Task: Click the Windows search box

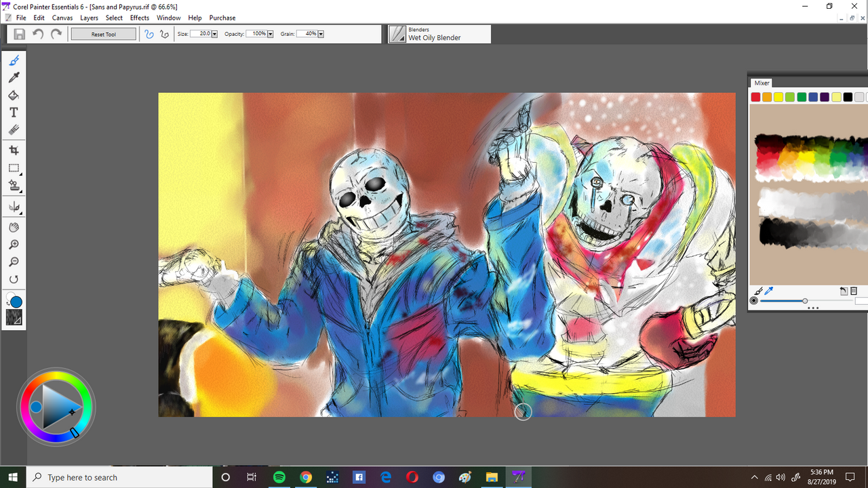Action: click(119, 477)
